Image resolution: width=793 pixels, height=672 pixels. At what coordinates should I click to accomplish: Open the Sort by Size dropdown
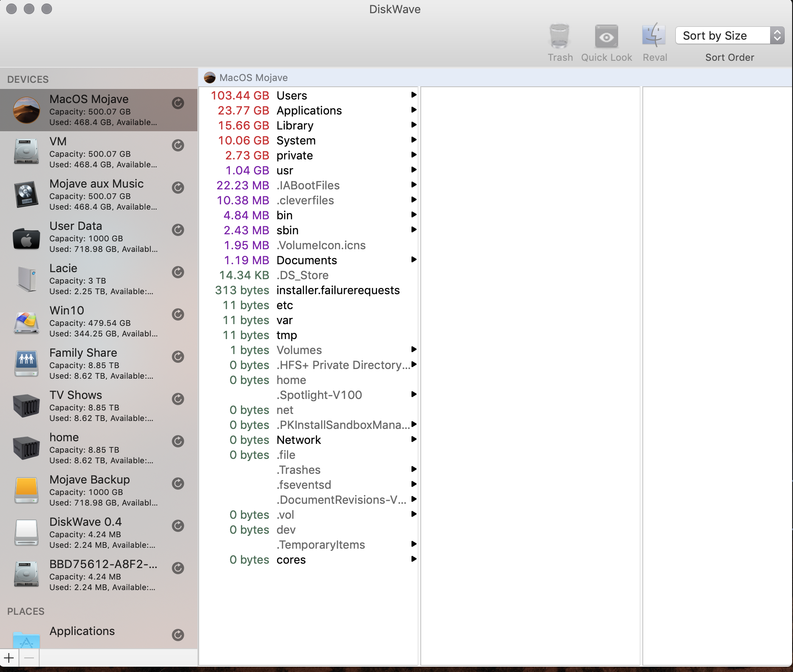(730, 35)
